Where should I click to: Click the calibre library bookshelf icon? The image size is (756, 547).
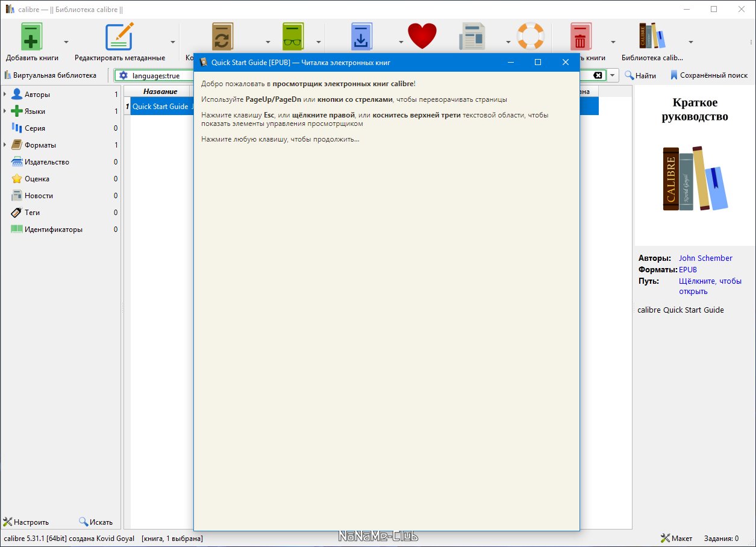coord(652,37)
